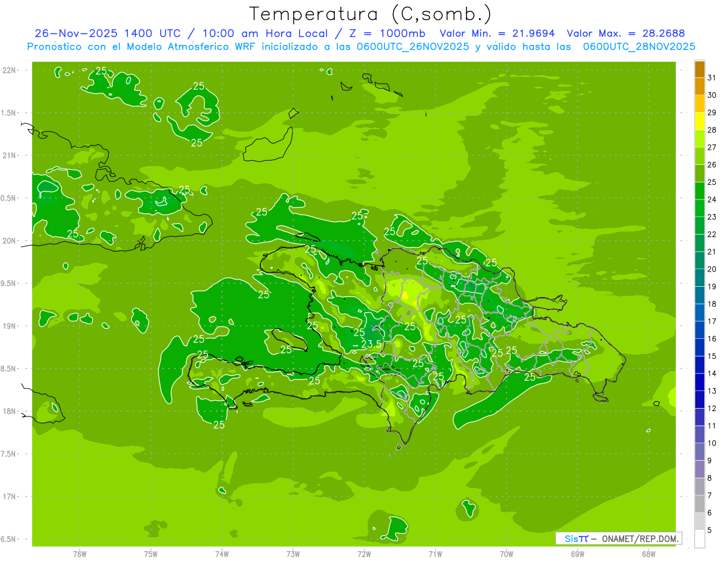Click the '72W' longitude axis label
This screenshot has width=728, height=562.
pos(364,554)
